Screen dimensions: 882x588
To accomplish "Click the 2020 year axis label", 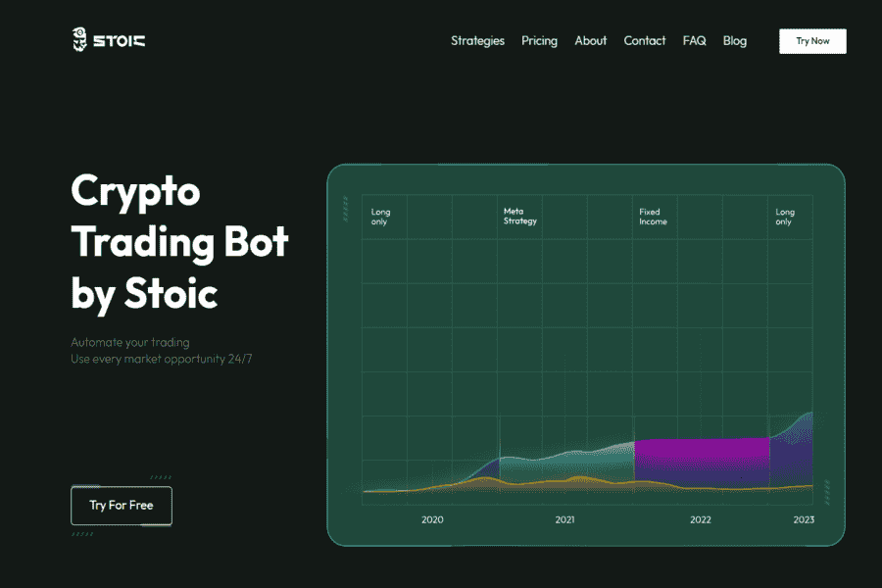I will [432, 519].
